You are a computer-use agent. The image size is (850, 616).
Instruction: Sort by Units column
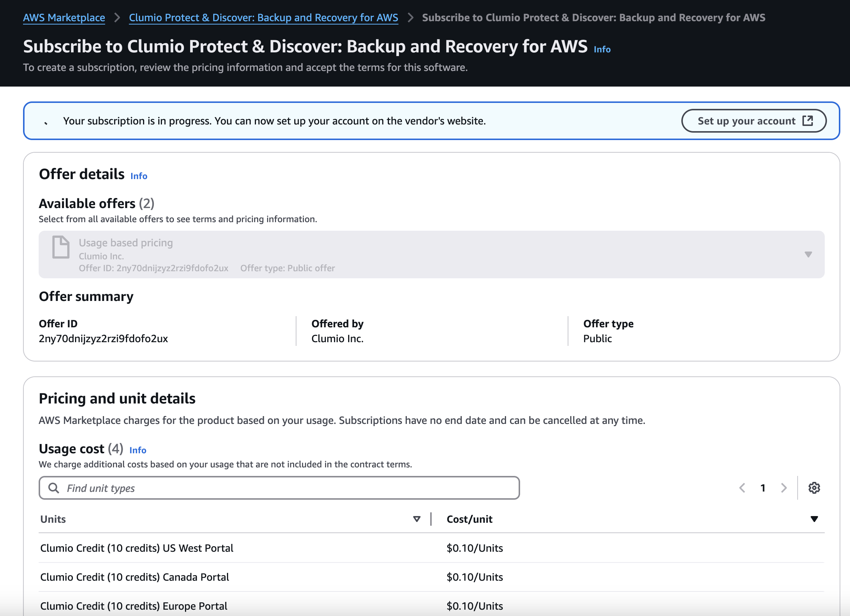tap(416, 519)
